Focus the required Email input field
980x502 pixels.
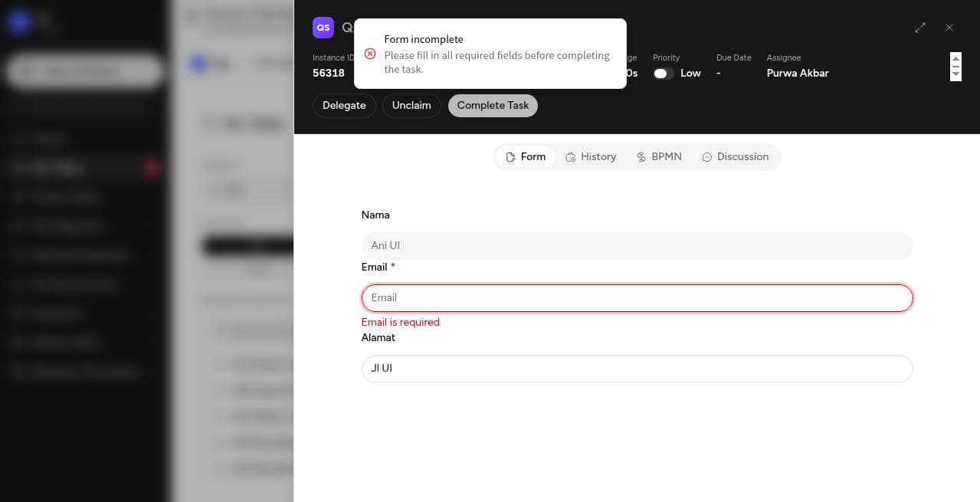[637, 298]
